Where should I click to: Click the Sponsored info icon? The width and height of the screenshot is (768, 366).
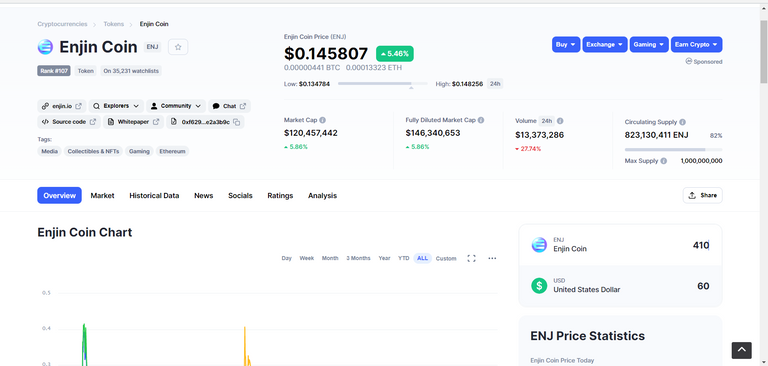(x=689, y=61)
